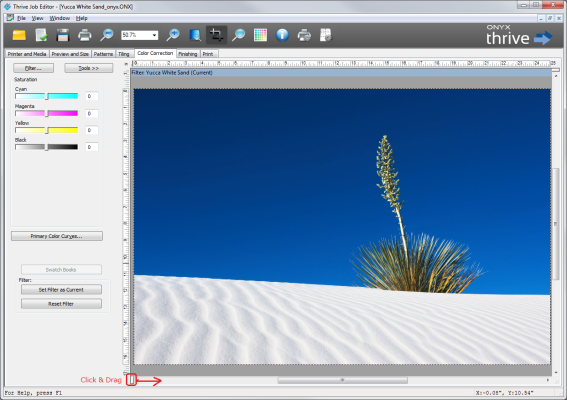Click the save floppy disk icon
The width and height of the screenshot is (567, 400).
click(63, 35)
